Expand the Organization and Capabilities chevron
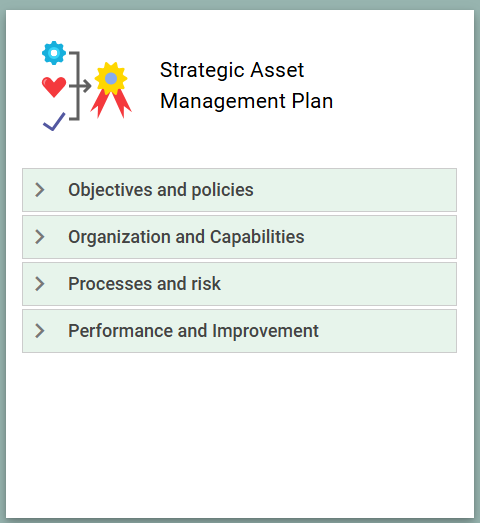 click(x=40, y=237)
